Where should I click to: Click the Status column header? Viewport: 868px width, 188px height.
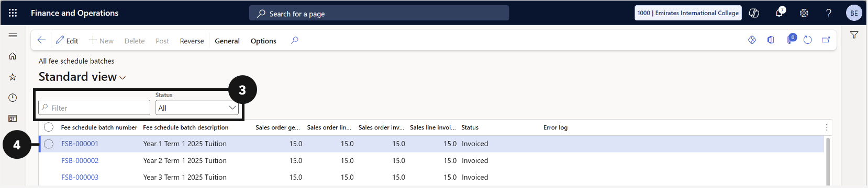point(470,127)
